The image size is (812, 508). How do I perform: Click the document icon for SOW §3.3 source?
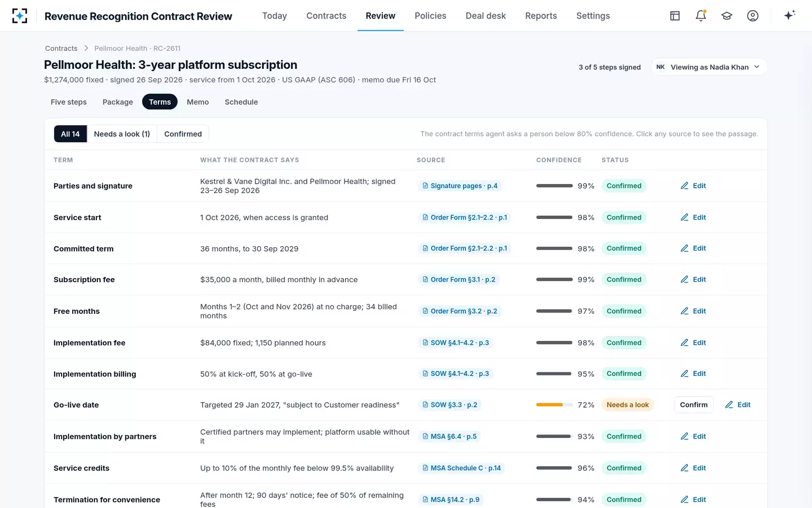click(425, 405)
